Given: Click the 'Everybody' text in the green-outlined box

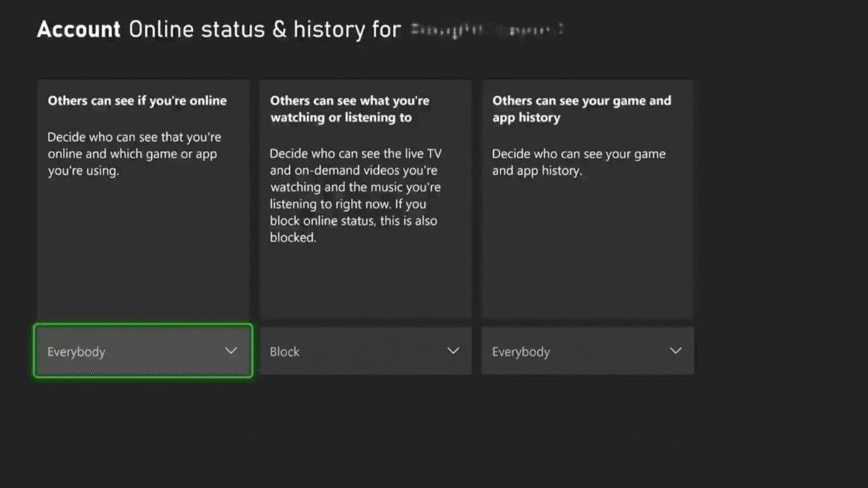Looking at the screenshot, I should [76, 352].
